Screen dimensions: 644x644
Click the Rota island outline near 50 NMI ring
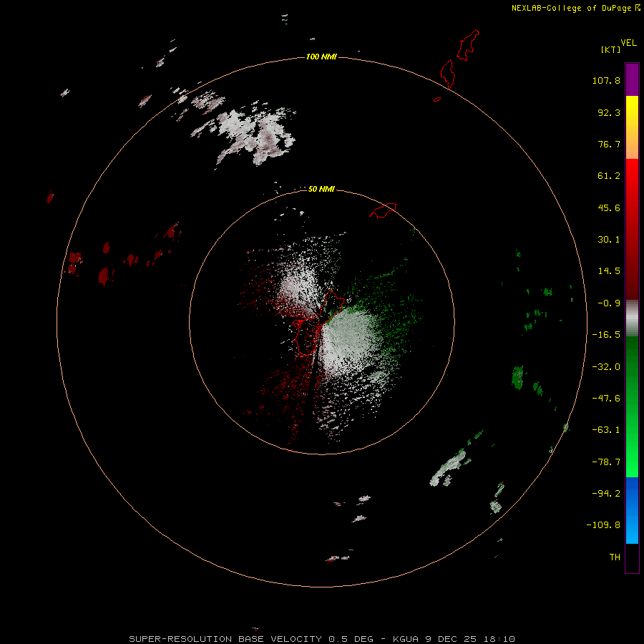(x=383, y=210)
